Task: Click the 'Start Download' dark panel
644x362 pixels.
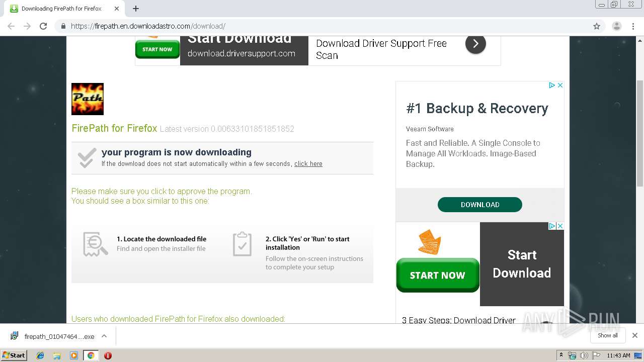Action: click(x=522, y=264)
